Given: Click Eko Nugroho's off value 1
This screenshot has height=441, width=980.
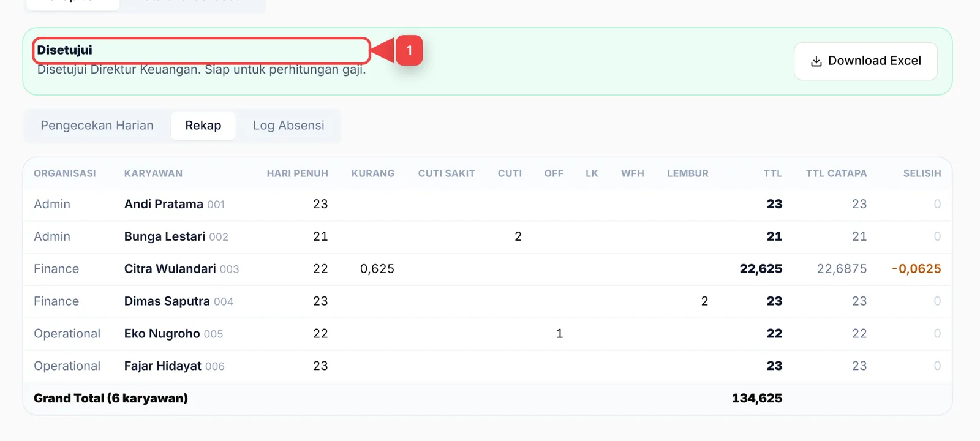Looking at the screenshot, I should click(x=559, y=334).
